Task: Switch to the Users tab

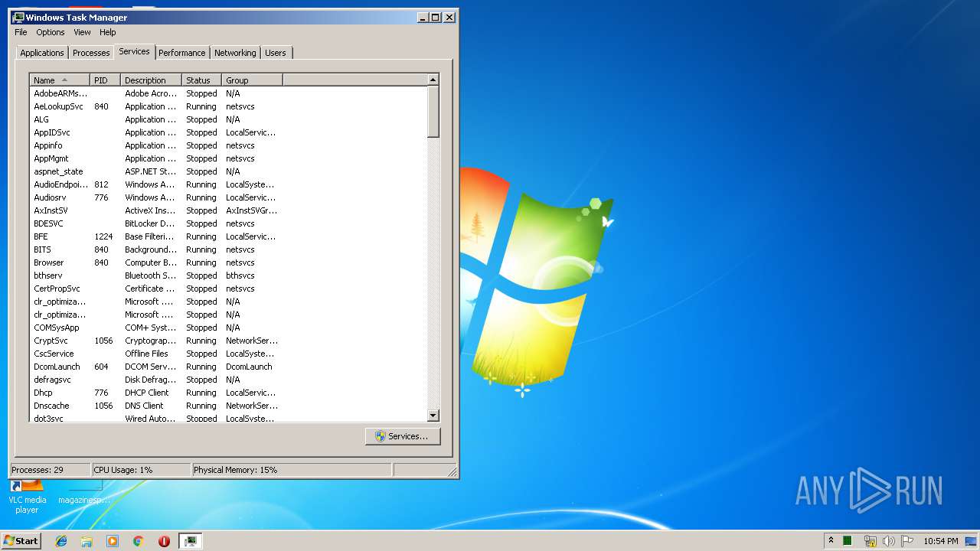Action: [x=276, y=53]
